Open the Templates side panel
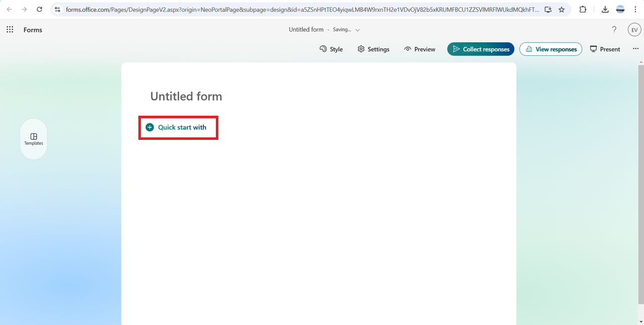This screenshot has width=644, height=325. (x=34, y=139)
